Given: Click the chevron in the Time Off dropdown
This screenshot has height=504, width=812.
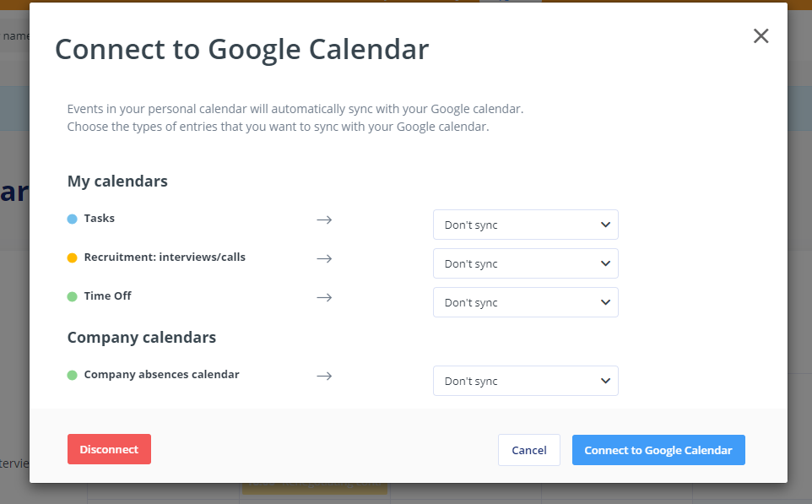Looking at the screenshot, I should coord(605,302).
